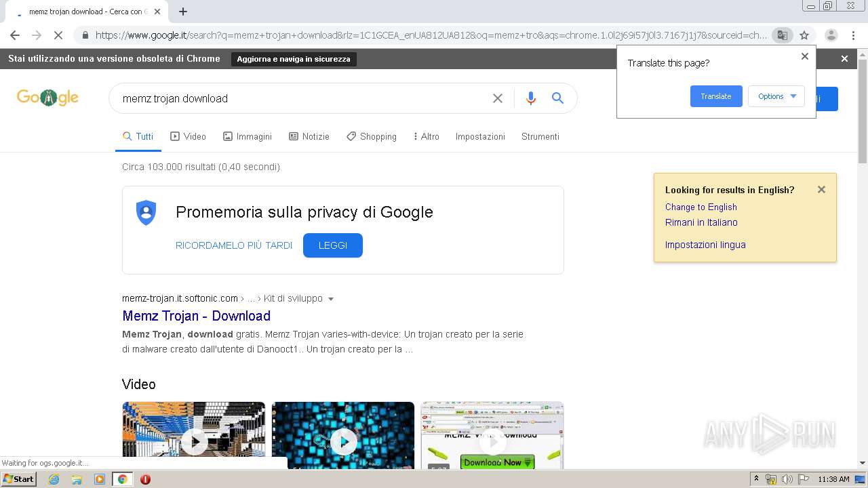Click taskbar clock 11:38 AM

tap(833, 479)
